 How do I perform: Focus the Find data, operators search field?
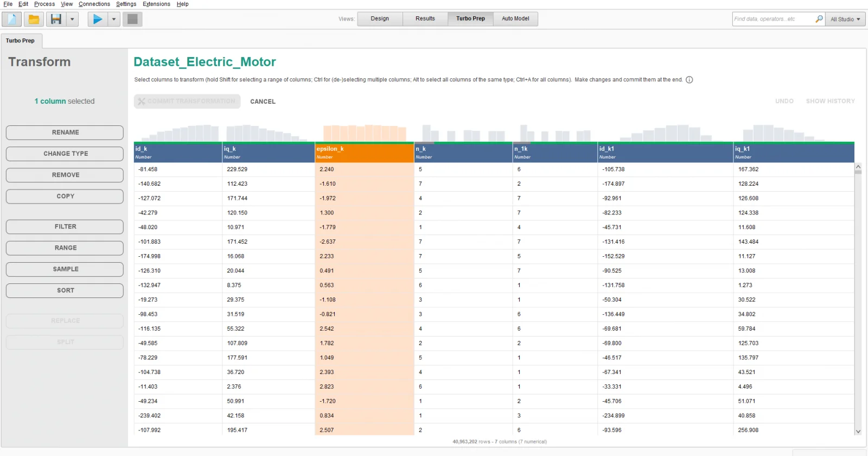[x=773, y=19]
